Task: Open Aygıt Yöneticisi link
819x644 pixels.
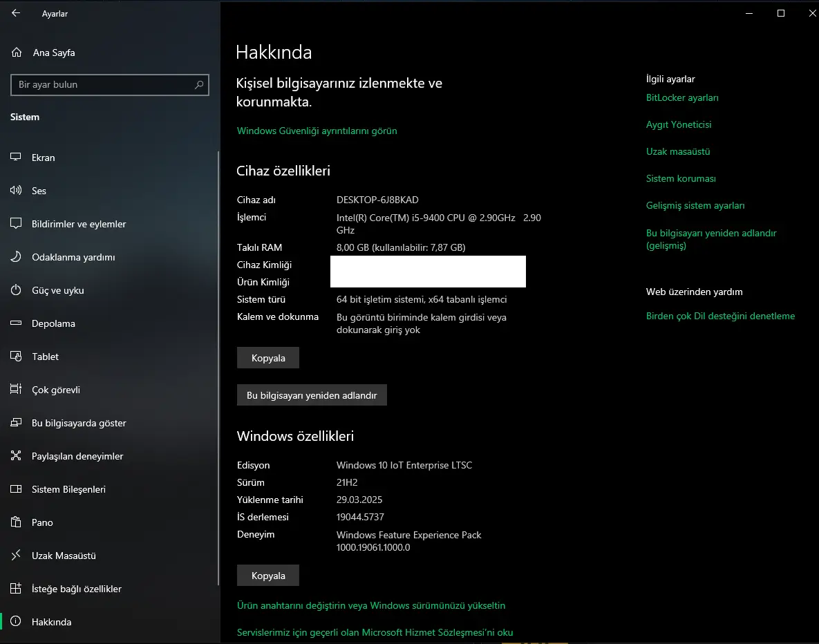Action: (x=679, y=124)
